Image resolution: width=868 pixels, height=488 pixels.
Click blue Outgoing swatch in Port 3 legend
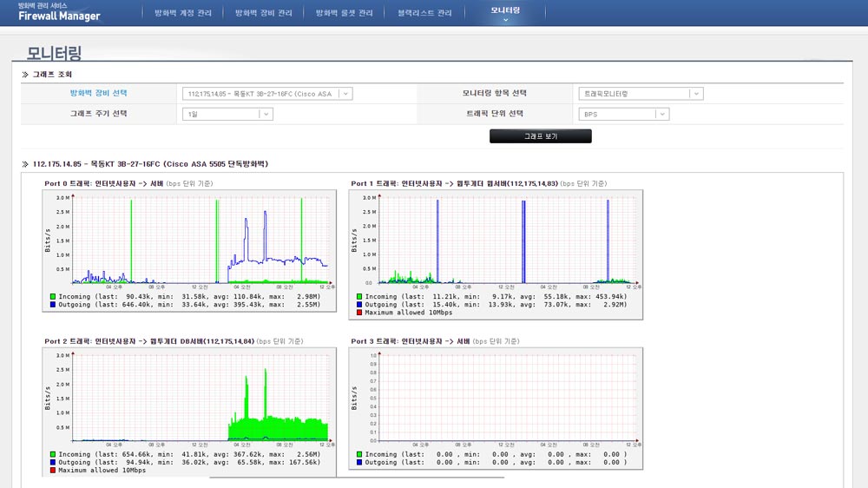(359, 462)
